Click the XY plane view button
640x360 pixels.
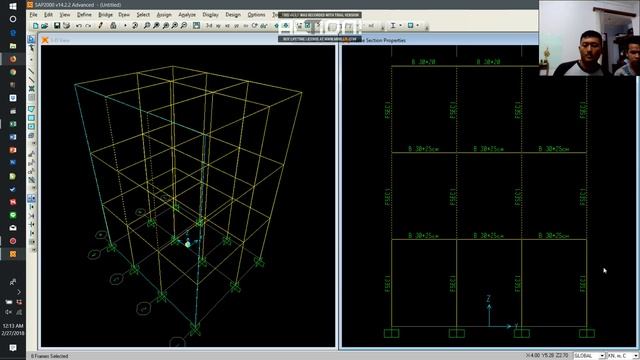click(x=218, y=26)
